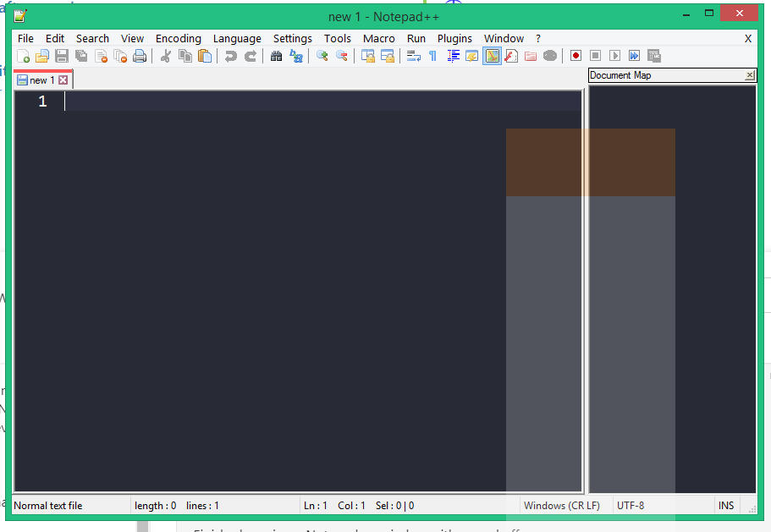
Task: Click 'Ln : 1' in the status bar
Action: tap(315, 506)
